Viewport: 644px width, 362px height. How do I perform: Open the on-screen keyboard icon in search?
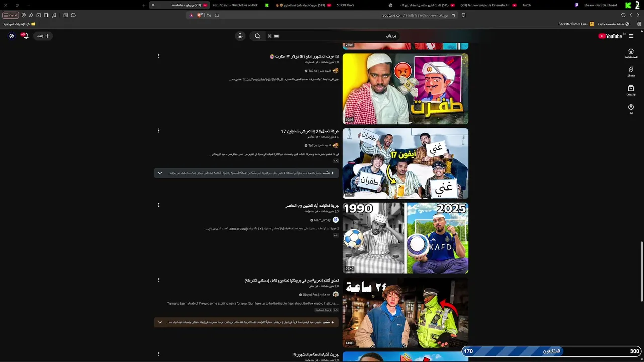tap(276, 36)
